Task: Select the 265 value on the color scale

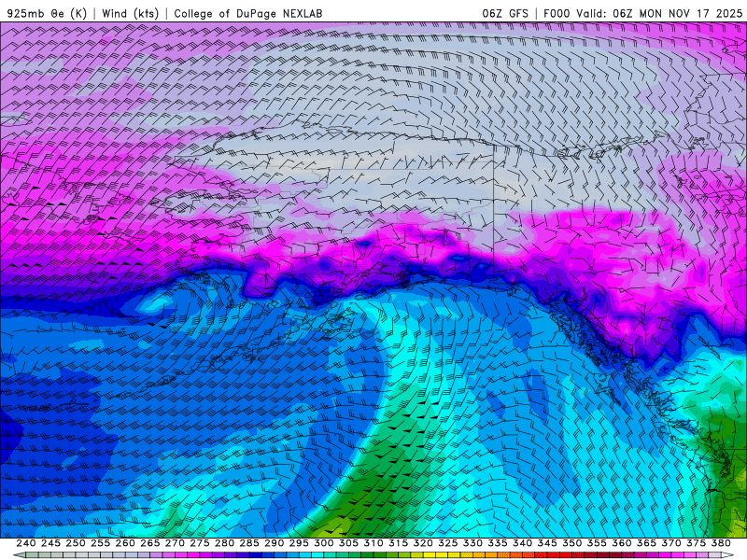Action: coord(149,543)
